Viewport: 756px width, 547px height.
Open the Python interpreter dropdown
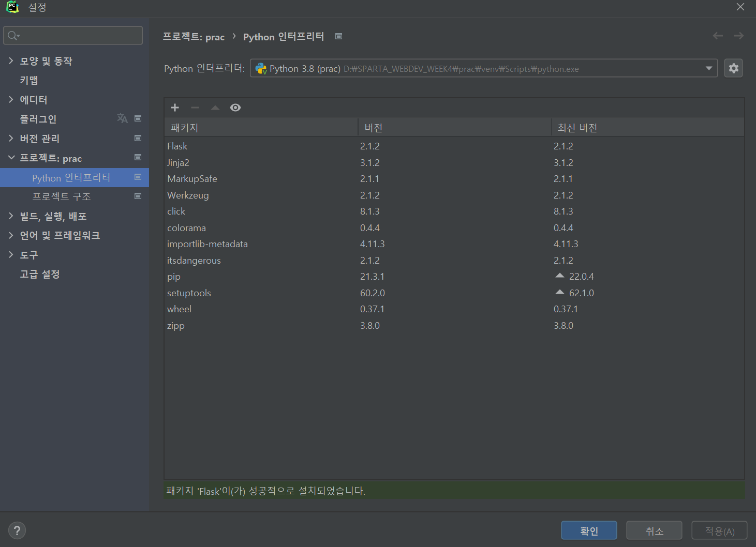tap(484, 68)
